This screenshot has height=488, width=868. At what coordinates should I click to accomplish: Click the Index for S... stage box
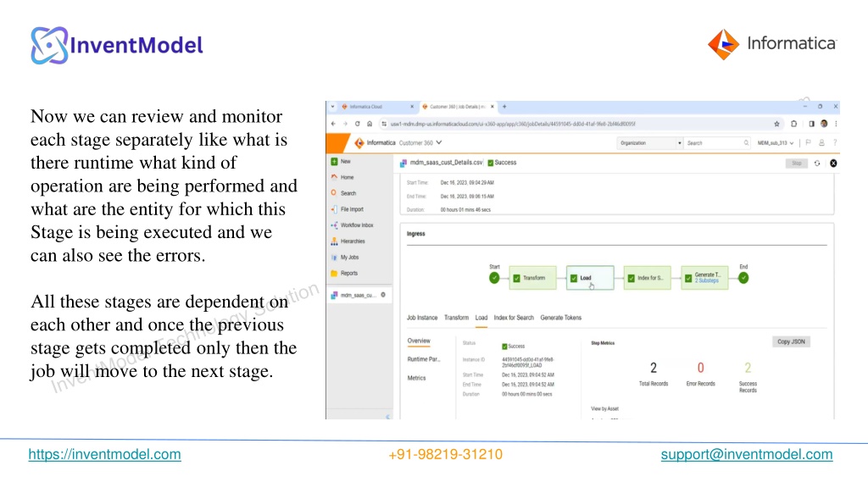click(647, 278)
